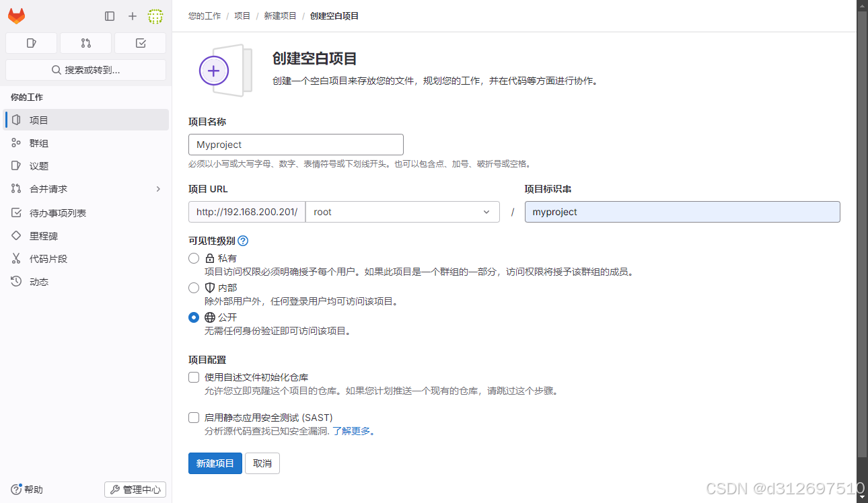Open the root namespace dropdown

(402, 212)
